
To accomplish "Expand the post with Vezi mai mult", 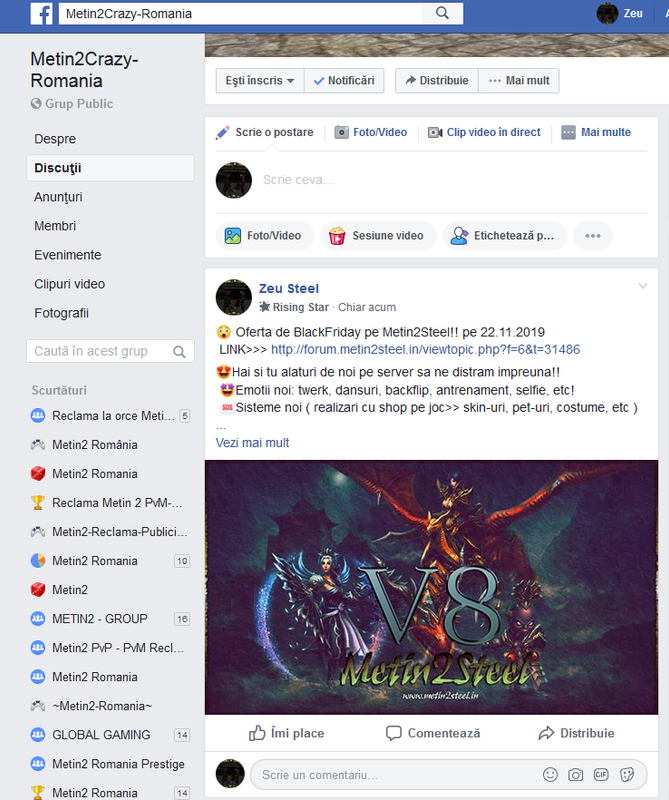I will (x=252, y=443).
